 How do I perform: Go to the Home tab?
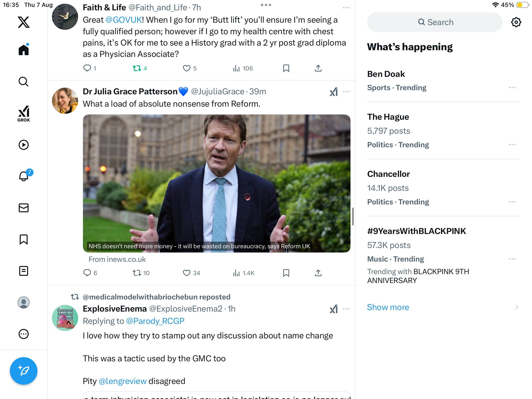point(24,50)
